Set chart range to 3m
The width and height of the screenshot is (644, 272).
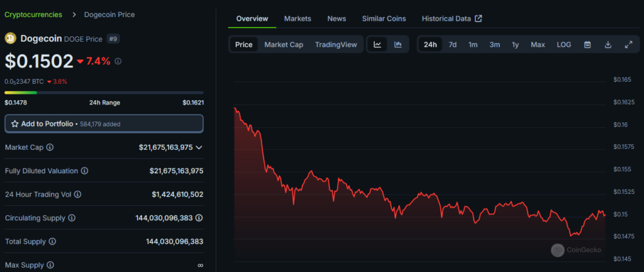click(494, 44)
